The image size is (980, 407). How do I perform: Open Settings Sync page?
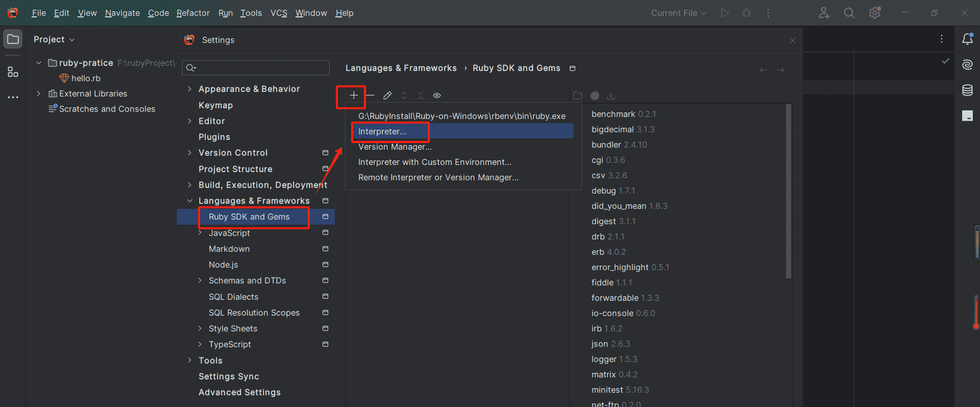tap(229, 376)
